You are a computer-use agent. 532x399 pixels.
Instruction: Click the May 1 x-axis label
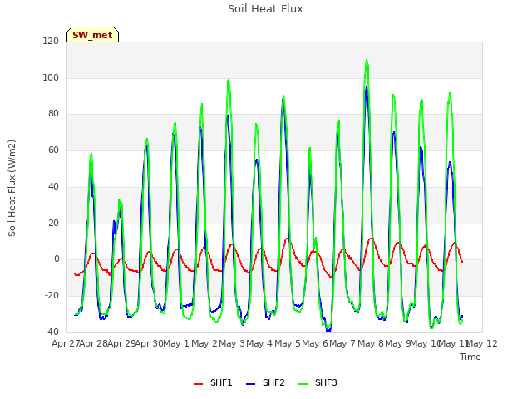point(176,343)
